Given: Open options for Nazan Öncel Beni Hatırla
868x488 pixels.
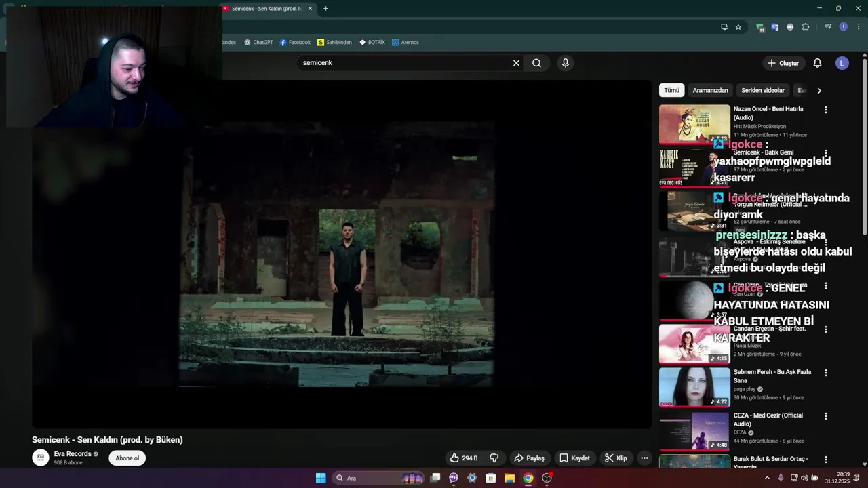Looking at the screenshot, I should (825, 110).
